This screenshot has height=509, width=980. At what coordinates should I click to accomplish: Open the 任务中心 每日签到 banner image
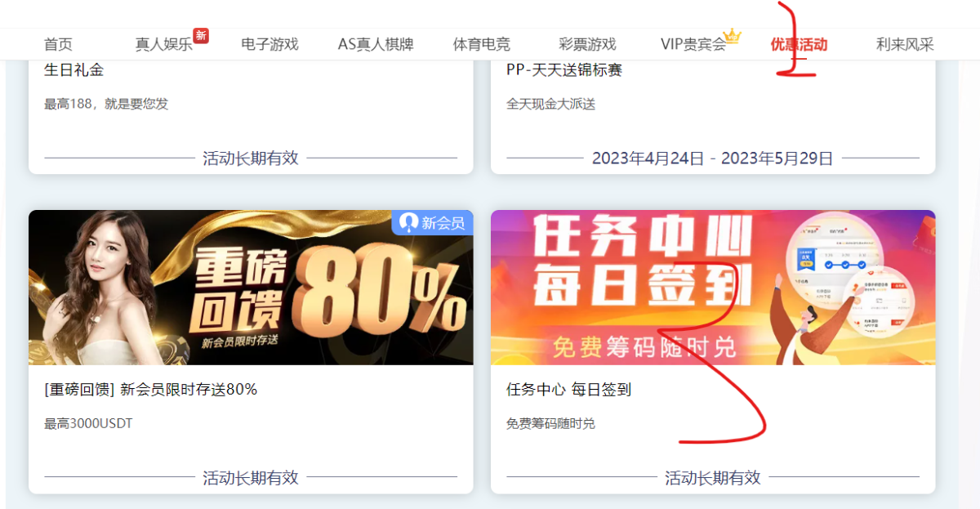click(713, 288)
